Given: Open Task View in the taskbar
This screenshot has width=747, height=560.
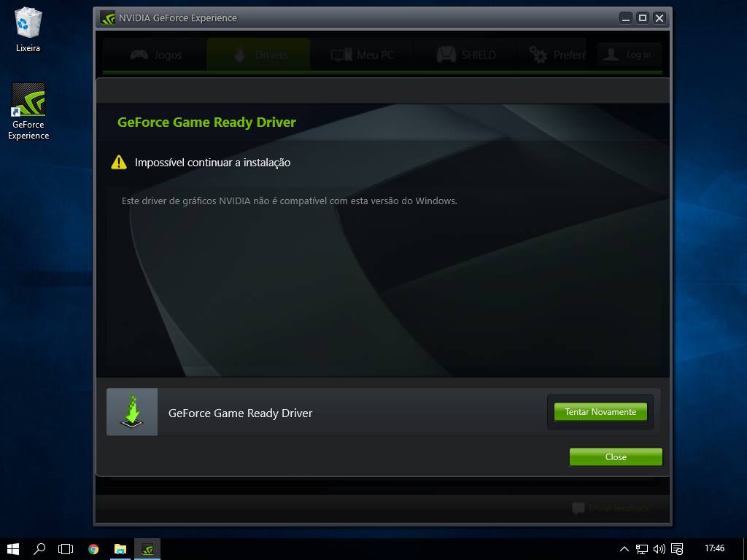Looking at the screenshot, I should (66, 549).
